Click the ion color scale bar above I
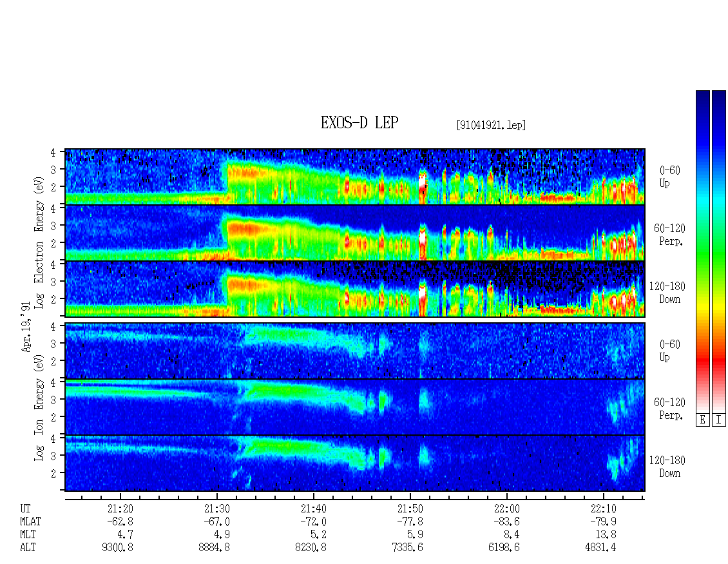Screen dimensions: 728x564 tap(719, 251)
